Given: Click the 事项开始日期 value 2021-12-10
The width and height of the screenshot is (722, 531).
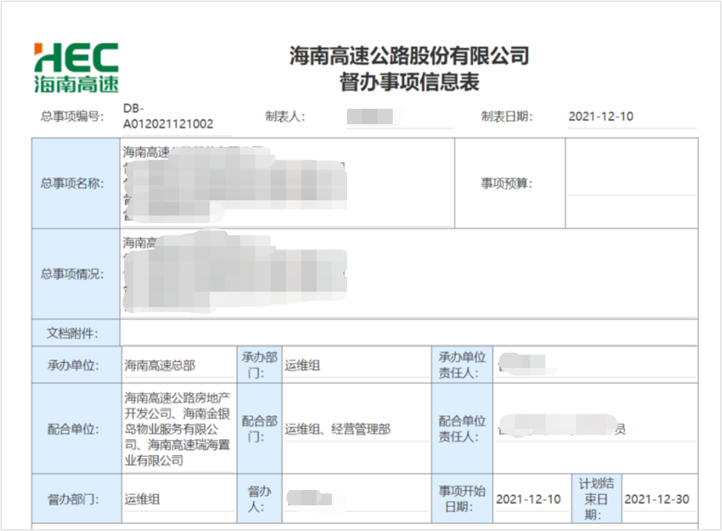Looking at the screenshot, I should [x=527, y=497].
